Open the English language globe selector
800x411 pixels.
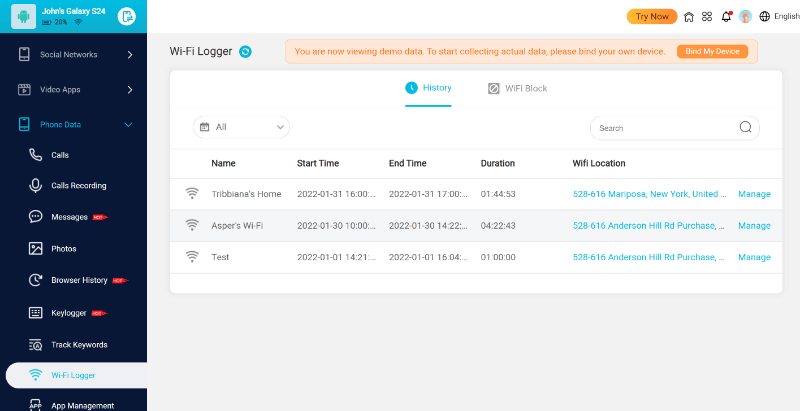tap(779, 17)
